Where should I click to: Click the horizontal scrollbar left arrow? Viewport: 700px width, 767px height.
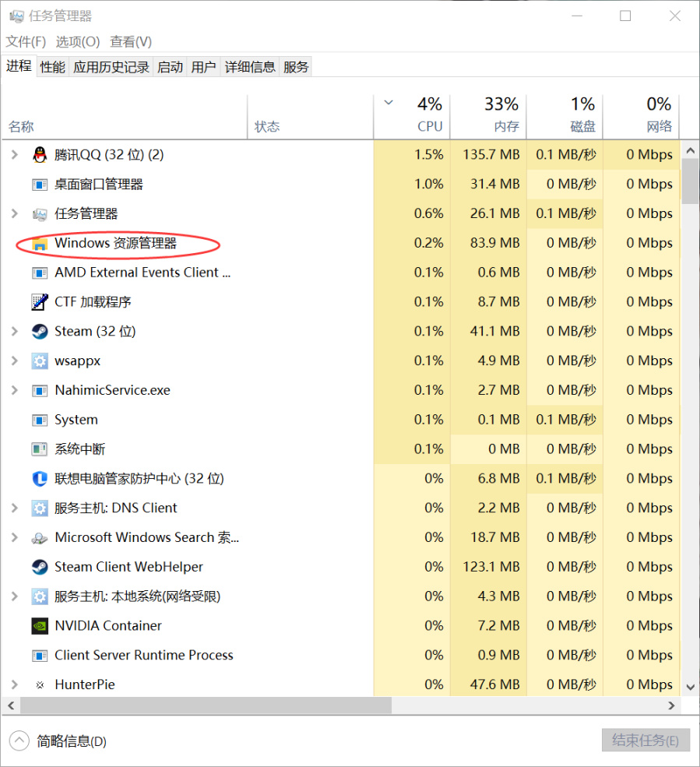coord(11,705)
